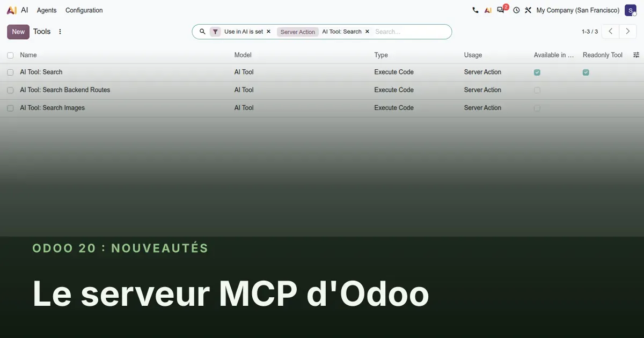644x338 pixels.
Task: Open the Odoo AI app home logo
Action: click(x=12, y=10)
